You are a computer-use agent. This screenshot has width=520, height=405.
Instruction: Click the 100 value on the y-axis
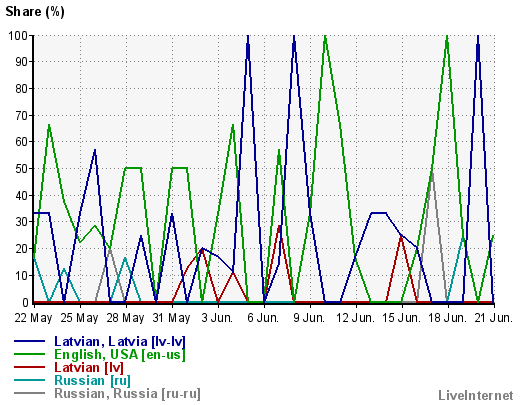pyautogui.click(x=18, y=35)
